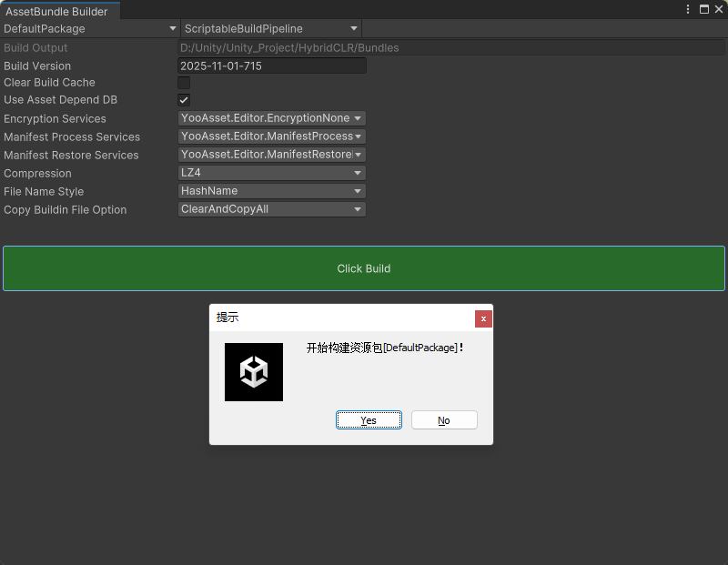Image resolution: width=728 pixels, height=565 pixels.
Task: Enable the Clear Build Cache checkbox
Action: (184, 83)
